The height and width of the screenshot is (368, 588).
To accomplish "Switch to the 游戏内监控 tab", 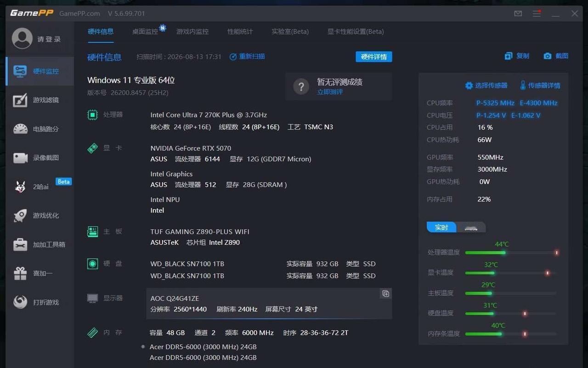I will [x=192, y=32].
